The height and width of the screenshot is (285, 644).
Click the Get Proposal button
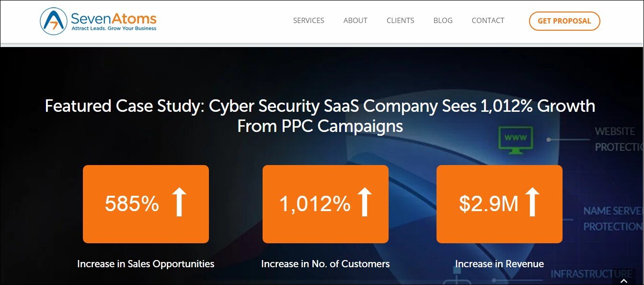pos(564,21)
